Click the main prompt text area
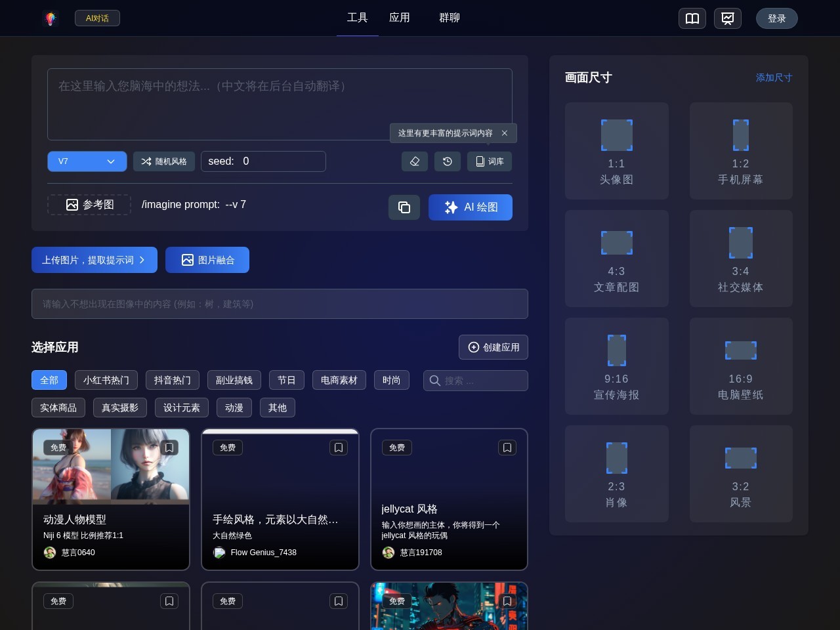 click(280, 104)
